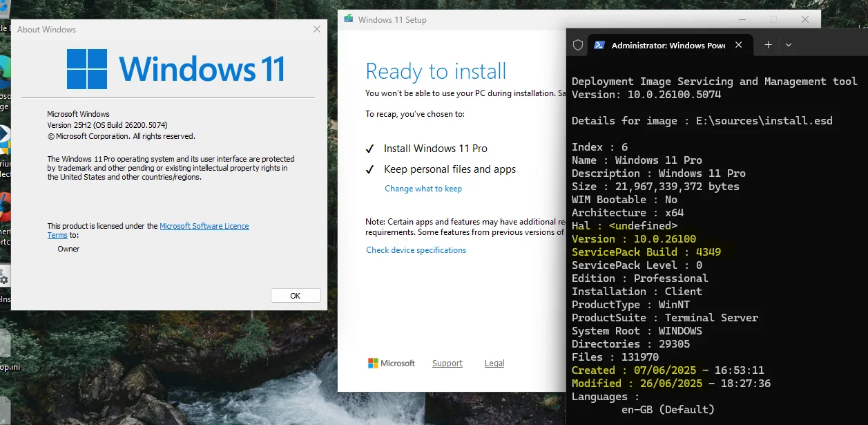Screen dimensions: 868x425
Task: Click the Install Windows 11 Pro checkmark item
Action: (x=427, y=149)
